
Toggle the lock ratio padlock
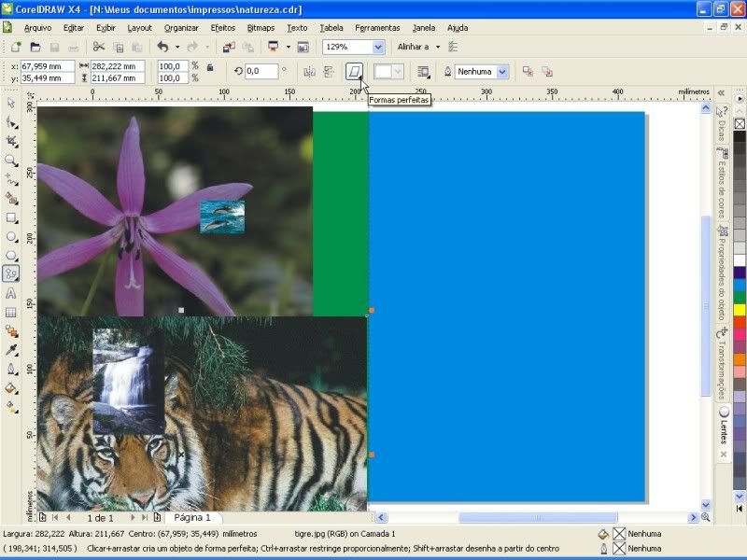tap(209, 67)
